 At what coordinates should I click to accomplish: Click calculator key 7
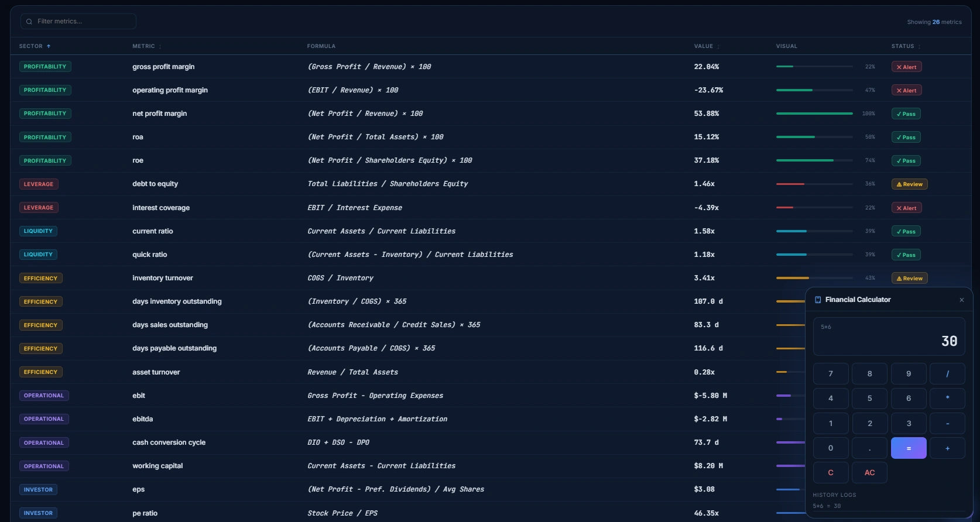(830, 373)
